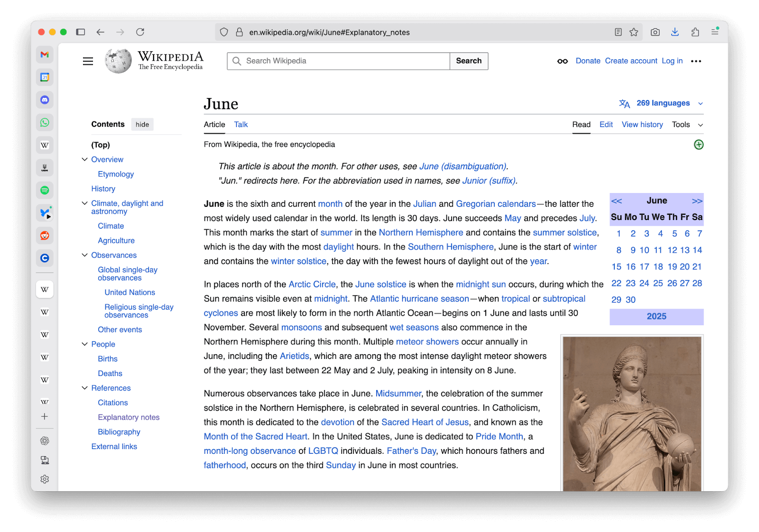Take a screenshot with the camera toolbar icon

(x=655, y=32)
